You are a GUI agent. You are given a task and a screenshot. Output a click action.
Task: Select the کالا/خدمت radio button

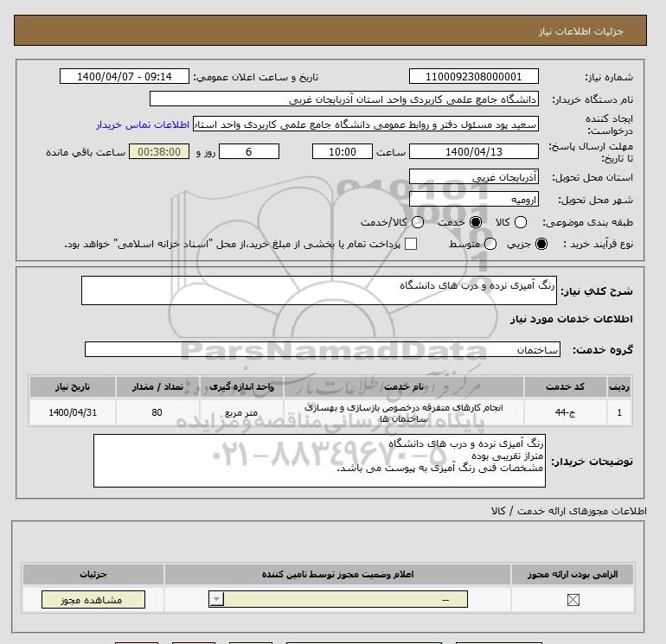[x=418, y=222]
